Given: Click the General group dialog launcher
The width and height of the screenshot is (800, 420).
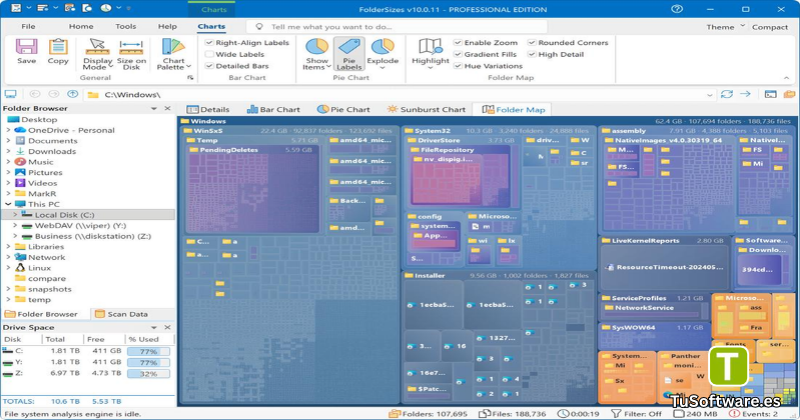Looking at the screenshot, I should [190, 78].
